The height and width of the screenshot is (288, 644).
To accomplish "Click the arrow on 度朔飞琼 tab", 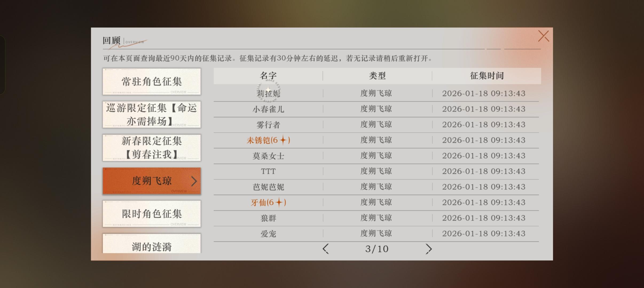I will [194, 181].
